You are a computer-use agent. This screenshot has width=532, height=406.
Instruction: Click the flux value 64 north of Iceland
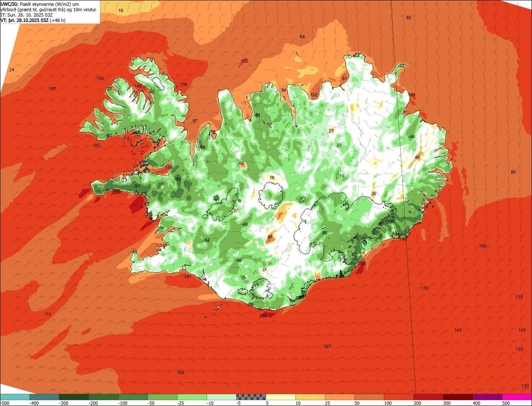coord(302,37)
